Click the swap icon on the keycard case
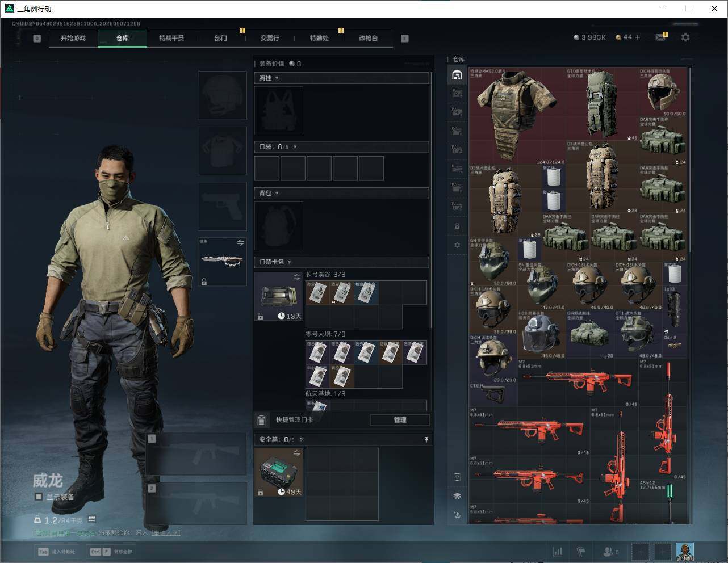Viewport: 728px width, 563px height. pyautogui.click(x=297, y=277)
